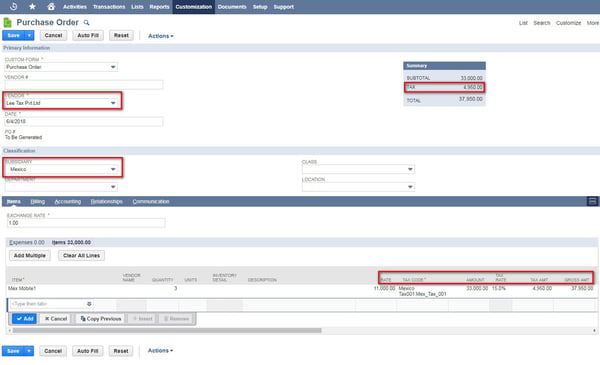Select the Items 33,000.00 sublist tab
This screenshot has width=600, height=365.
click(71, 243)
